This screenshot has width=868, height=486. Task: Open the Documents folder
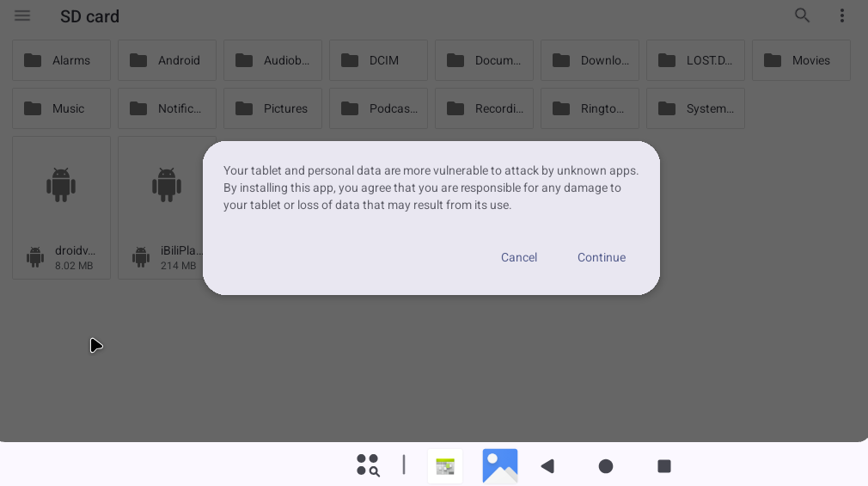485,60
